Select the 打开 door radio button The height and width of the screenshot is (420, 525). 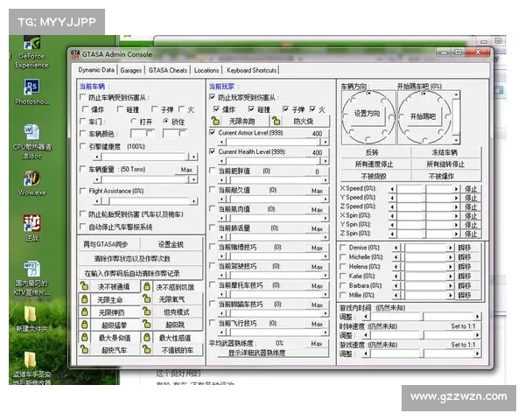click(134, 122)
